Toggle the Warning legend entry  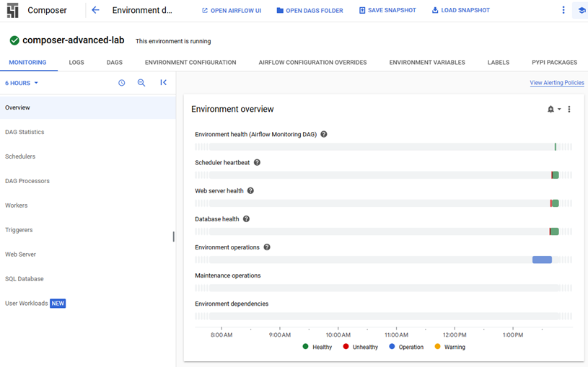449,347
